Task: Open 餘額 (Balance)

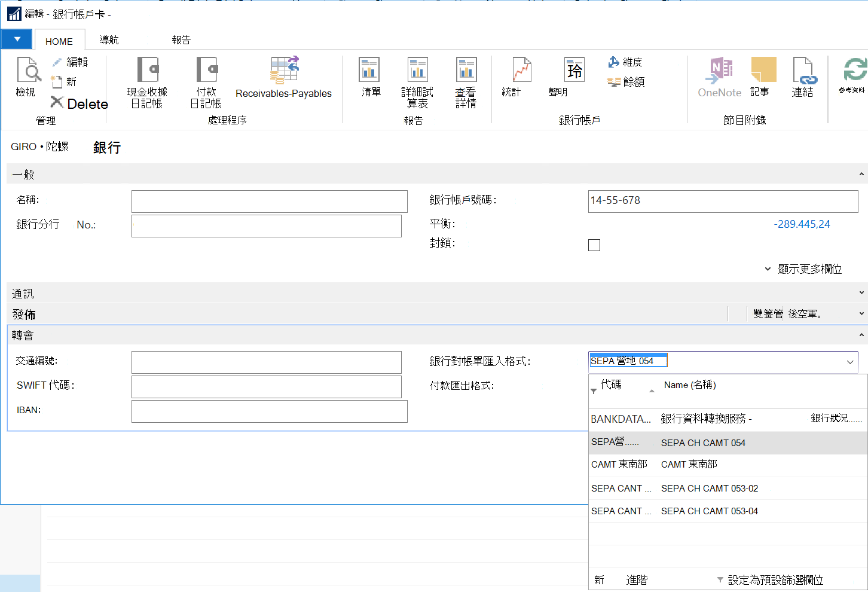Action: click(x=626, y=82)
